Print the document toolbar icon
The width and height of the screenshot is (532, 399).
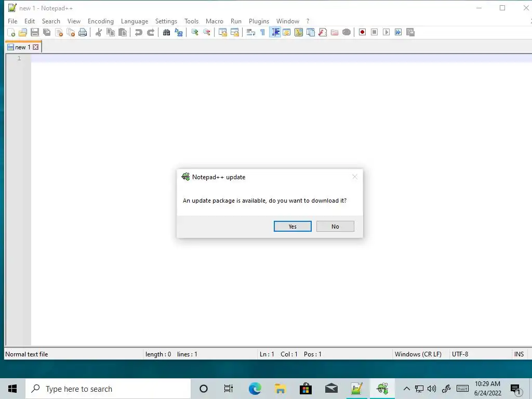tap(83, 32)
